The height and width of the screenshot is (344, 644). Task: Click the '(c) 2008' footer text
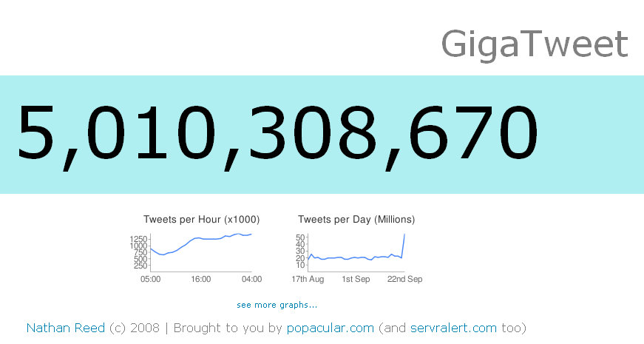135,328
